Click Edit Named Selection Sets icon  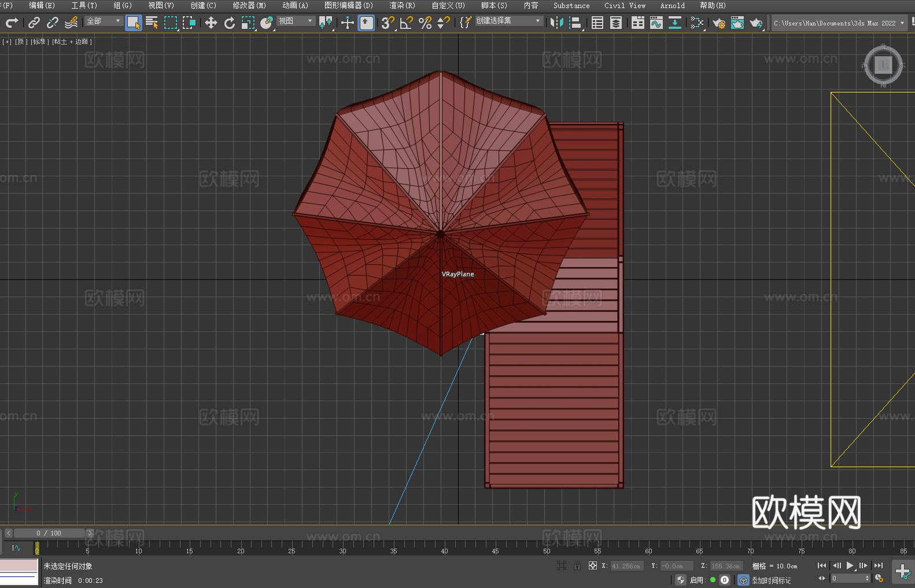[466, 23]
